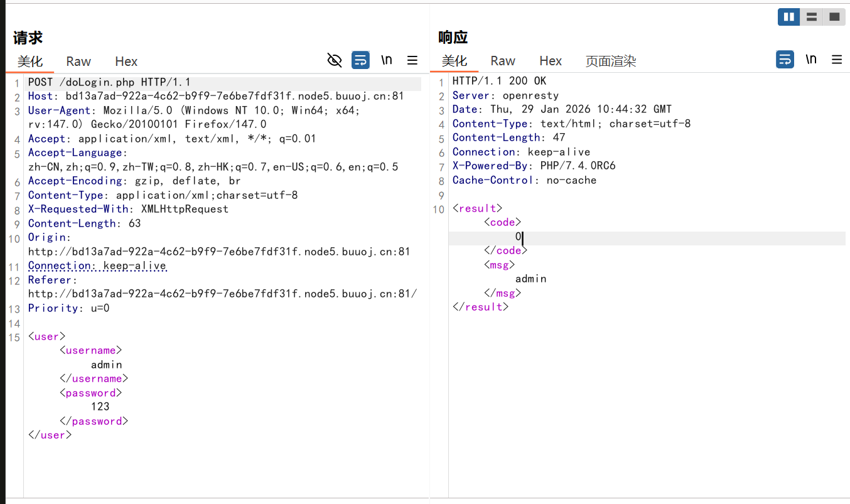
Task: Switch request view to Hex tab
Action: point(126,62)
